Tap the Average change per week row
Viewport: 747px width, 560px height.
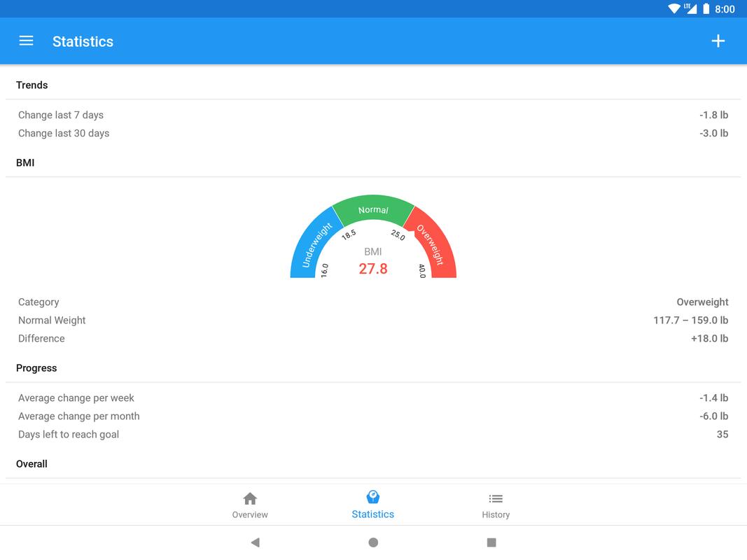(x=373, y=398)
